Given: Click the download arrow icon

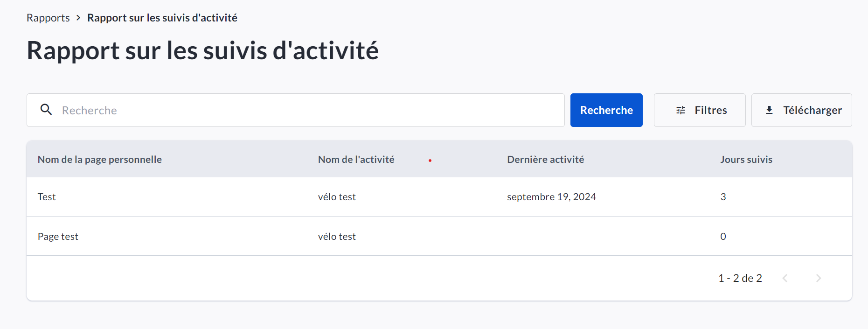Looking at the screenshot, I should 769,110.
